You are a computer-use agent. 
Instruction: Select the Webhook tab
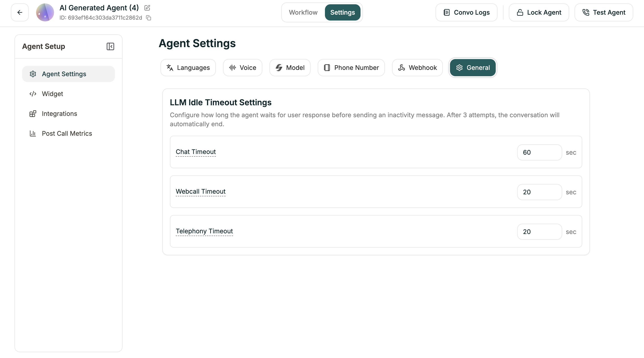pyautogui.click(x=417, y=68)
